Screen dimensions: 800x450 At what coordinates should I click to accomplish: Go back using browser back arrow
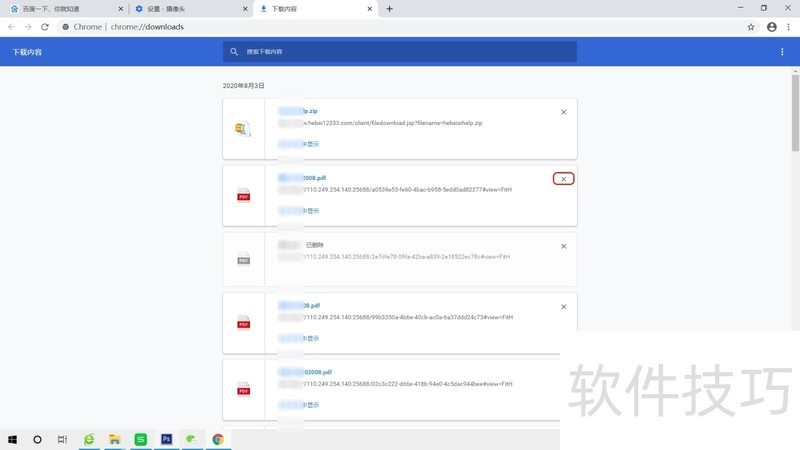pyautogui.click(x=11, y=27)
